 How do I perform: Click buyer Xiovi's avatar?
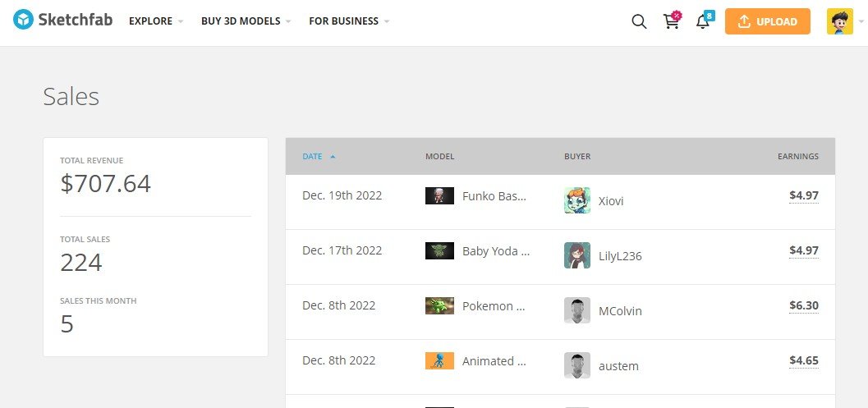coord(576,200)
